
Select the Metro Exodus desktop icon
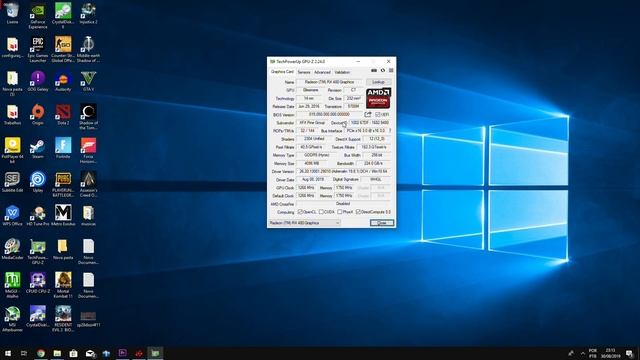pyautogui.click(x=63, y=216)
